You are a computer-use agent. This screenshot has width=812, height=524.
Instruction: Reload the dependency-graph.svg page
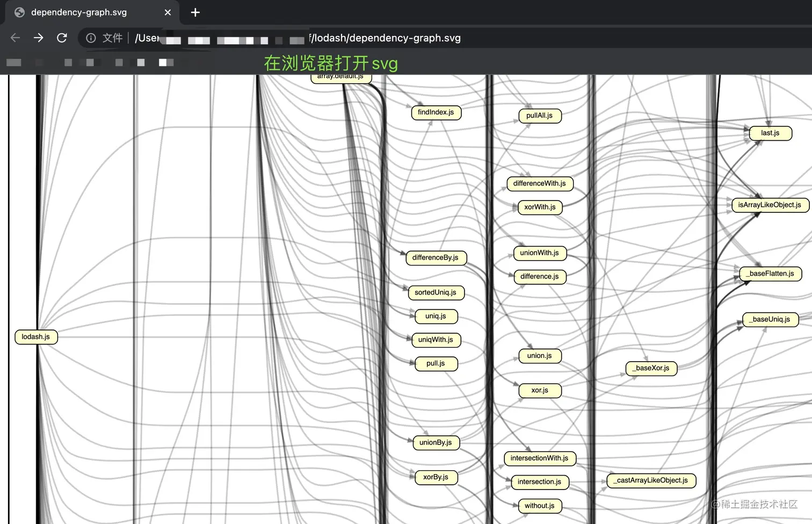(62, 38)
